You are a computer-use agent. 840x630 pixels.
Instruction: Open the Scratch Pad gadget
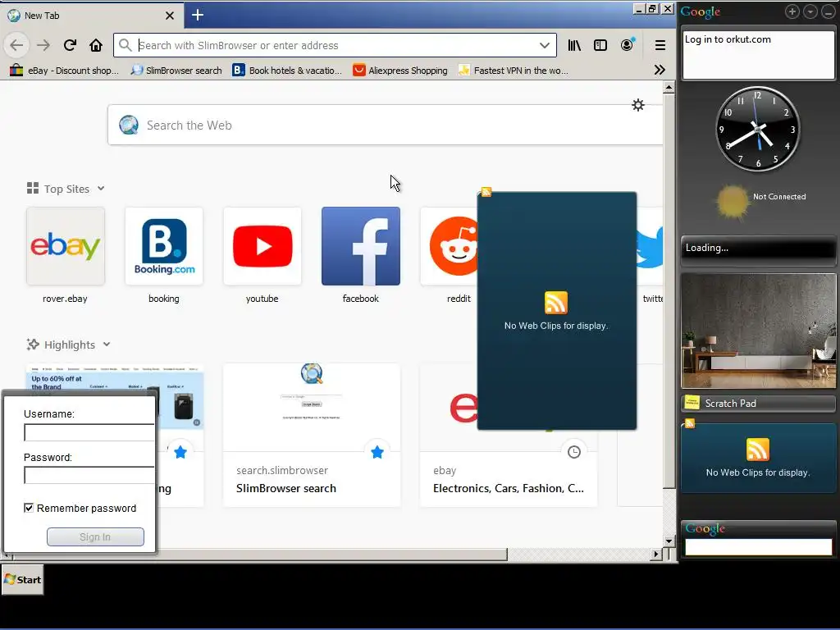[x=759, y=404]
